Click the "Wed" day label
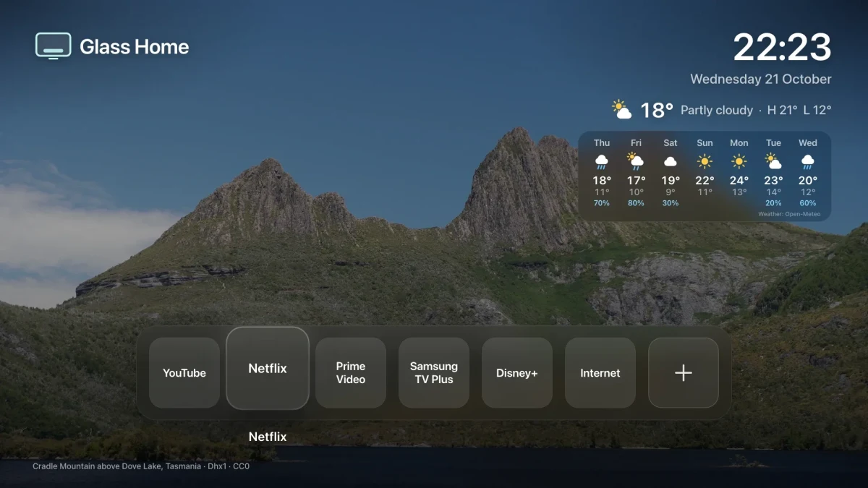The width and height of the screenshot is (868, 488). [x=808, y=143]
